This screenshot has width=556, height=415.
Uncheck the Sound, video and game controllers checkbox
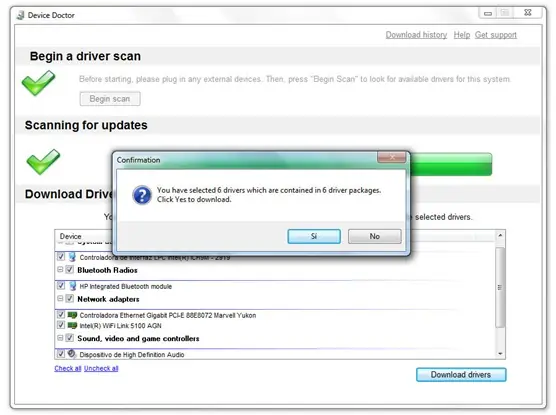70,338
